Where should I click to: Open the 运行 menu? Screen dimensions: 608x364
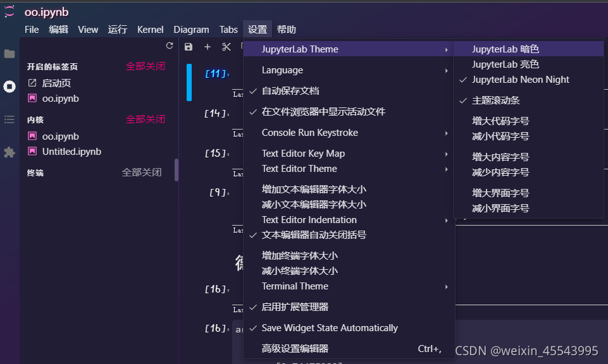(x=118, y=30)
